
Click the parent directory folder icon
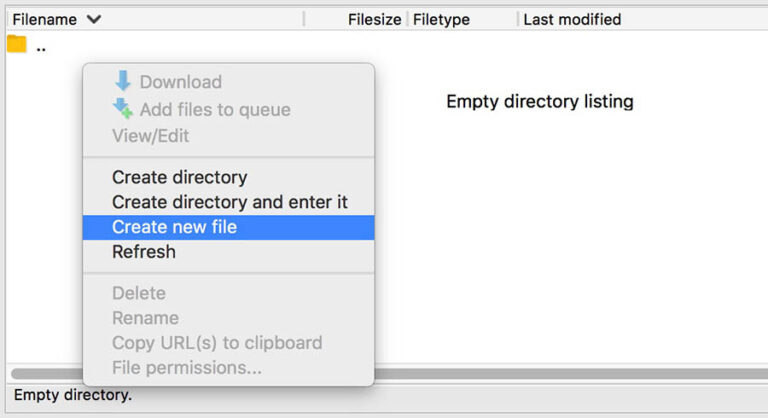(x=16, y=44)
